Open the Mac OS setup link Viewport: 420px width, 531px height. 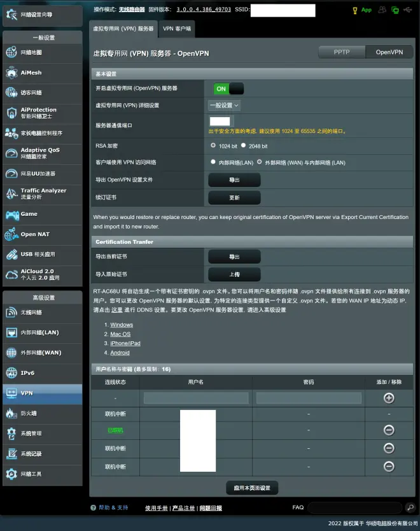120,334
